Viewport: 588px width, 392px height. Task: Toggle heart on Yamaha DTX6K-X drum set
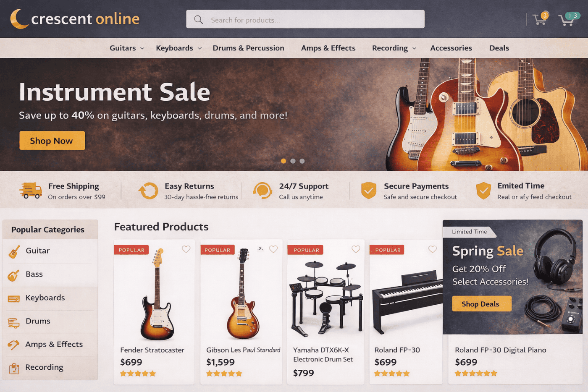(x=356, y=249)
